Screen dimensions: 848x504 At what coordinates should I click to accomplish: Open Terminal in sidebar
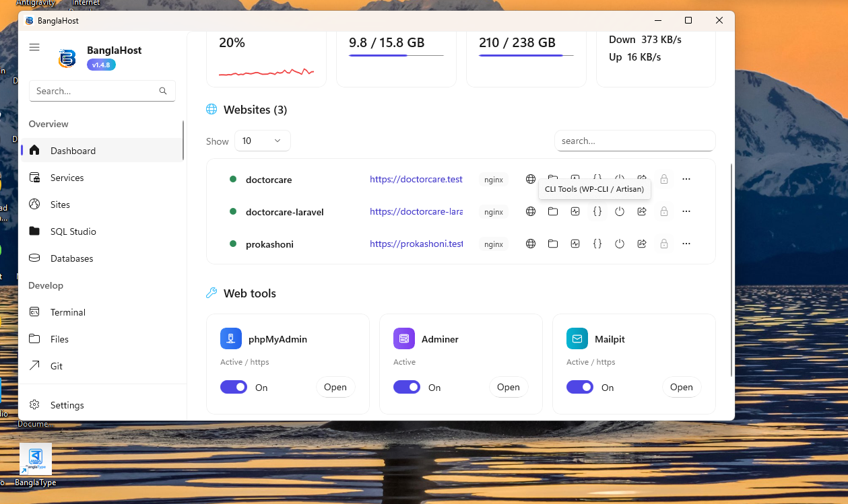pyautogui.click(x=102, y=312)
